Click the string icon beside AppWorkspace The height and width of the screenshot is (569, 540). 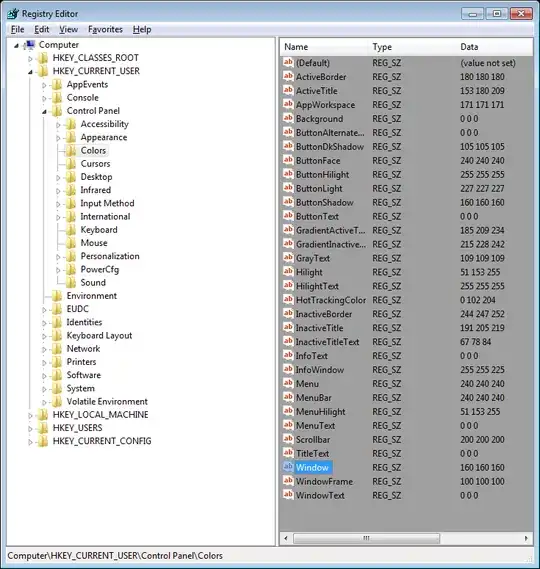(x=288, y=105)
